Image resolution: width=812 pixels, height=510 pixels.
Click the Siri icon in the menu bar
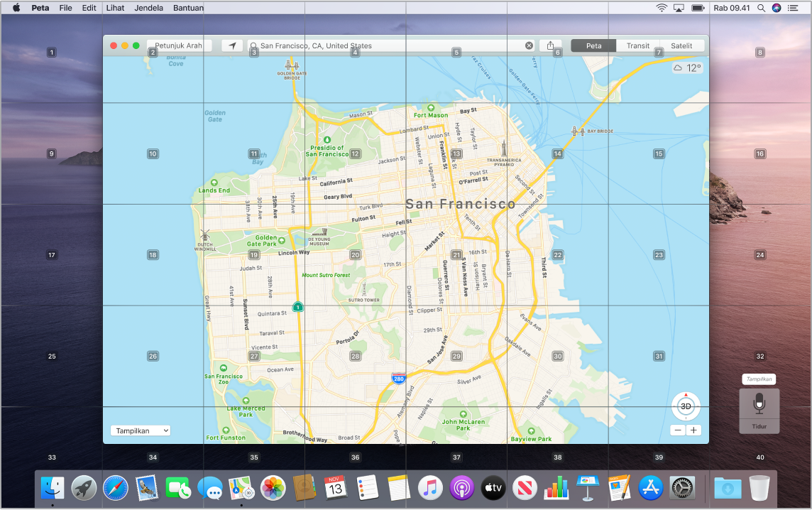point(777,8)
